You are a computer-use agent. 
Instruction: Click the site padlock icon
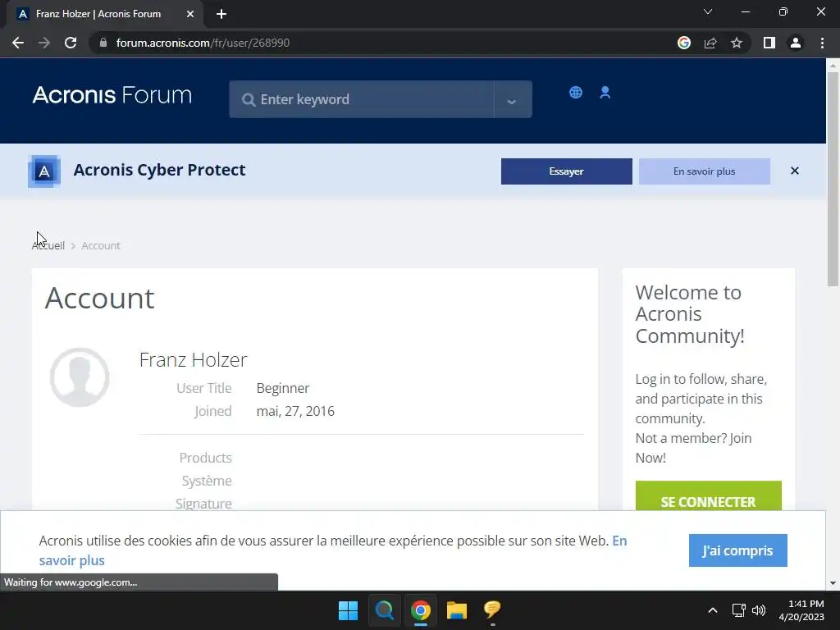tap(103, 43)
